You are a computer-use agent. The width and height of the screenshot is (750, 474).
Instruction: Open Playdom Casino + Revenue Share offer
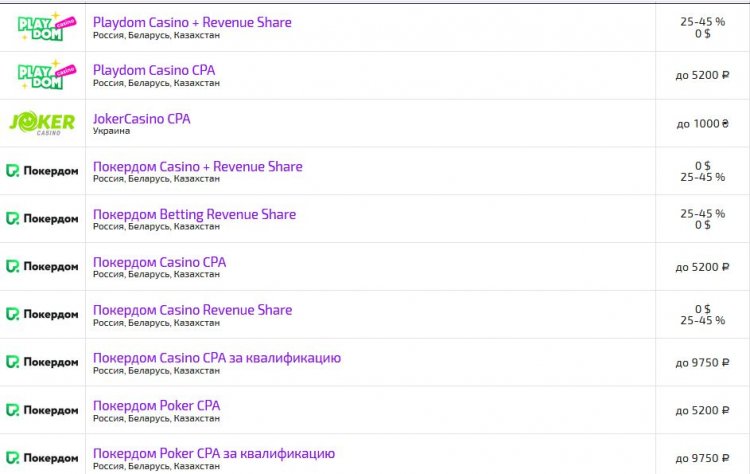(x=192, y=22)
